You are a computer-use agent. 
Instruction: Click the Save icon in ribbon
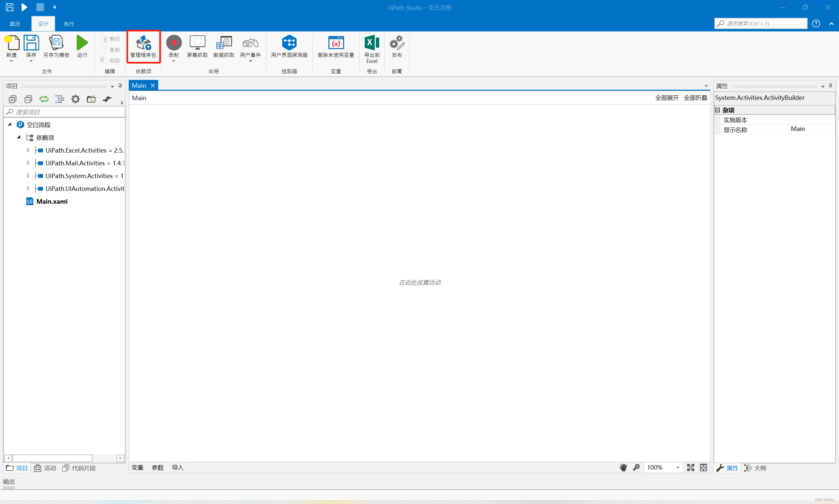pos(31,43)
